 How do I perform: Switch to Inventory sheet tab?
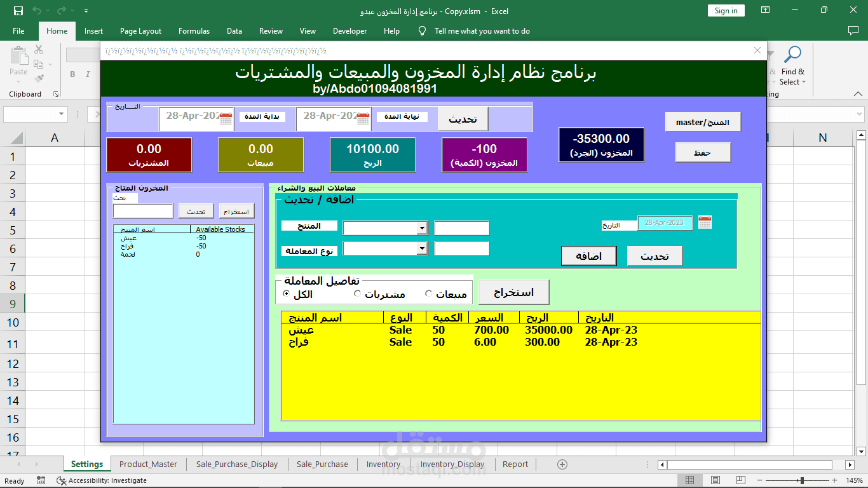pos(383,464)
